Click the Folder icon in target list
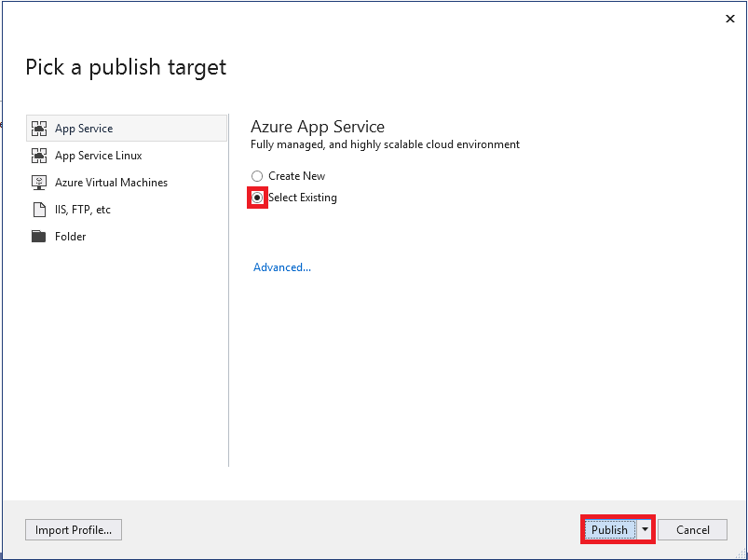The width and height of the screenshot is (748, 560). (x=38, y=236)
